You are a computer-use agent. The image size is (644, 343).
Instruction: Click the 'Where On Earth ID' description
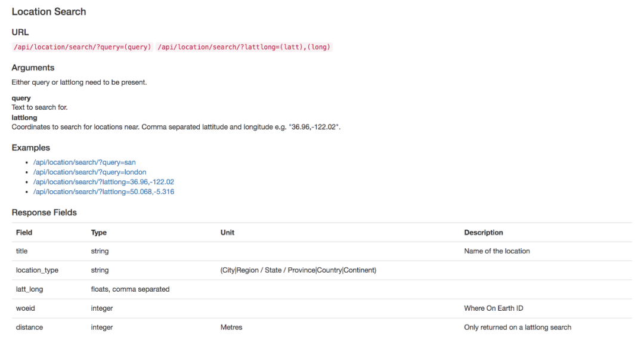(494, 308)
